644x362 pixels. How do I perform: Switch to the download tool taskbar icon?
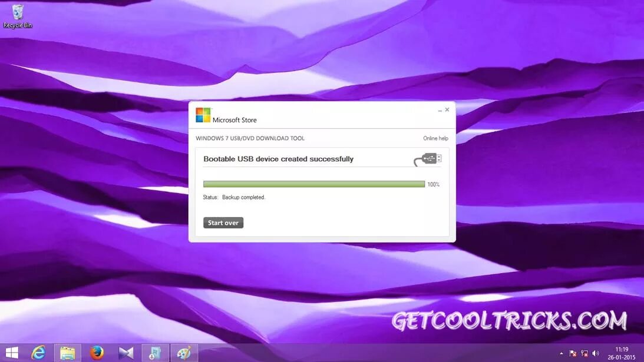155,353
